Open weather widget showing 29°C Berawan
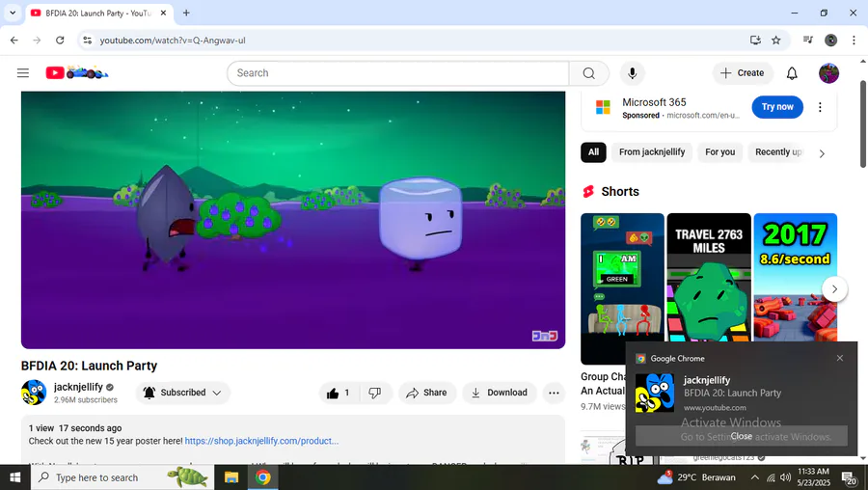The height and width of the screenshot is (490, 868). (x=696, y=477)
